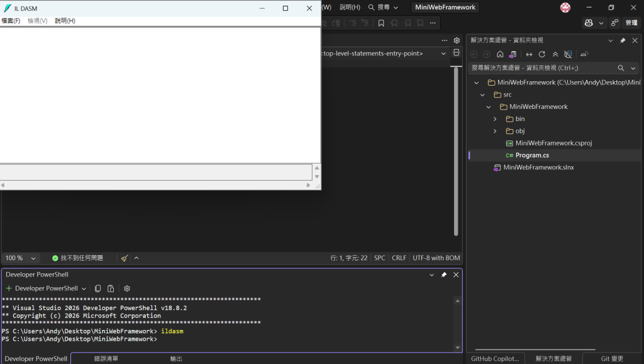
Task: Toggle the bookmark icon in editor toolbar
Action: pyautogui.click(x=381, y=23)
